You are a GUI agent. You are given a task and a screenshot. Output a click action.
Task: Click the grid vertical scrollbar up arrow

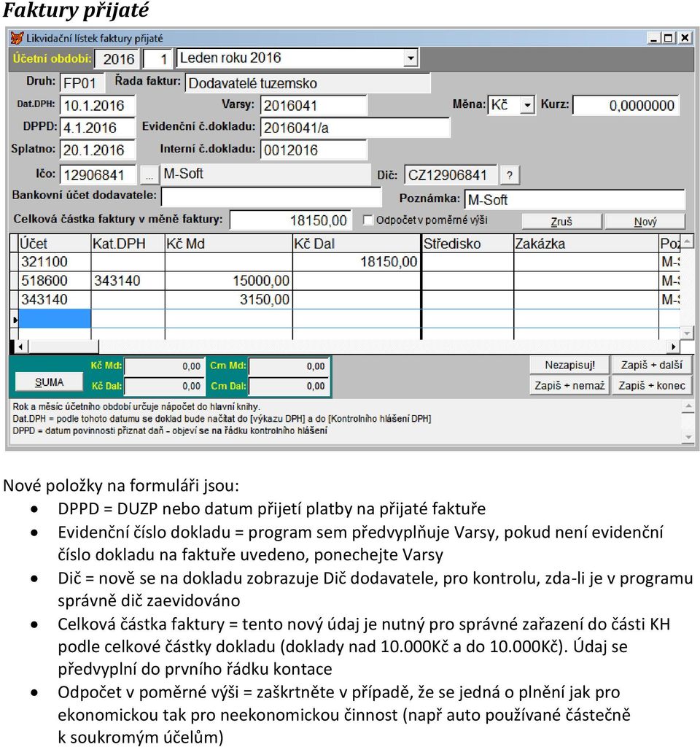686,241
